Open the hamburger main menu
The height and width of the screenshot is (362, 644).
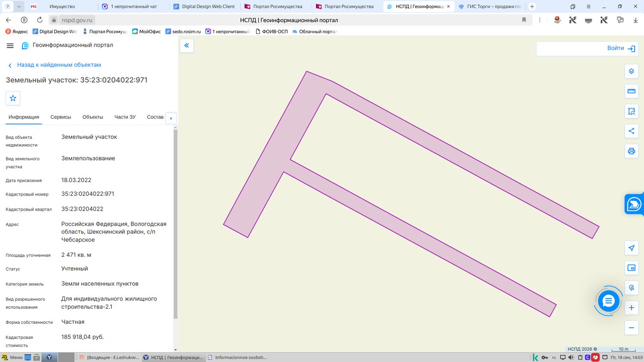click(10, 45)
